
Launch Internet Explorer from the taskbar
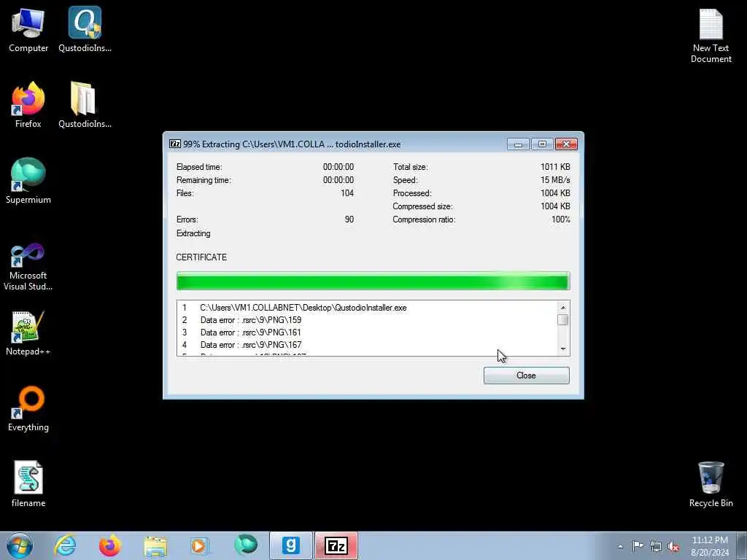coord(65,545)
